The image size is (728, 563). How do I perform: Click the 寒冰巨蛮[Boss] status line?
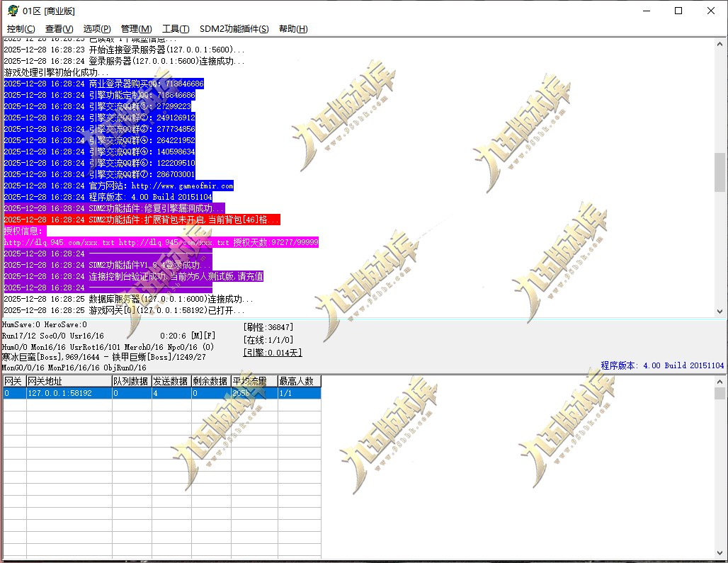tap(103, 357)
